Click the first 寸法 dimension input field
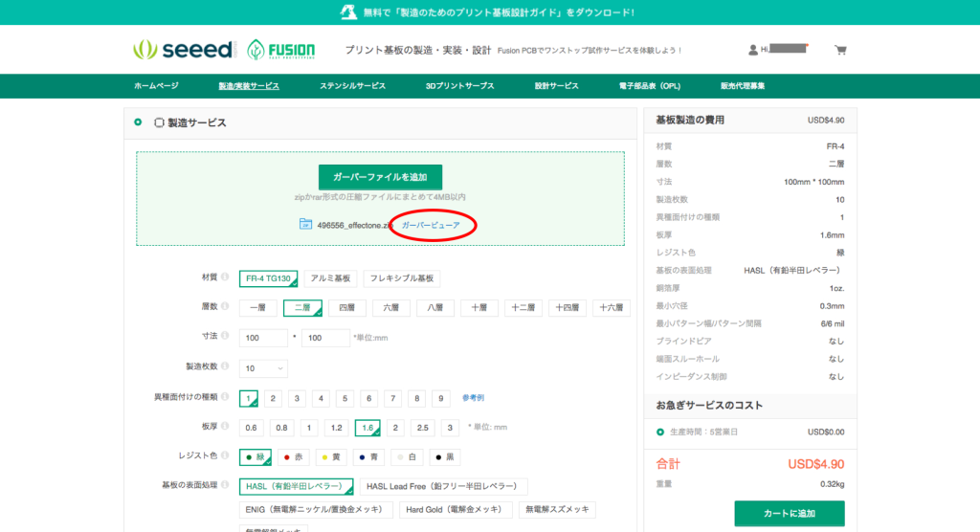The height and width of the screenshot is (532, 980). [x=263, y=338]
